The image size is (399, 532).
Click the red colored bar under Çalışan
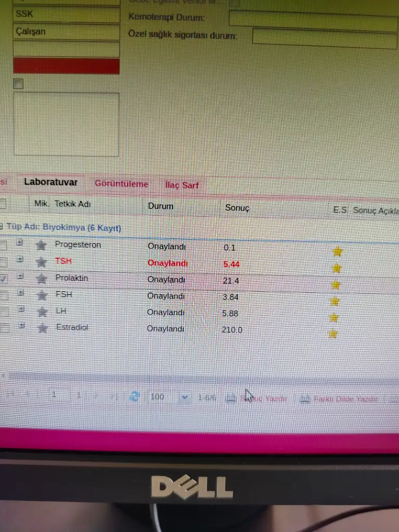coord(66,66)
